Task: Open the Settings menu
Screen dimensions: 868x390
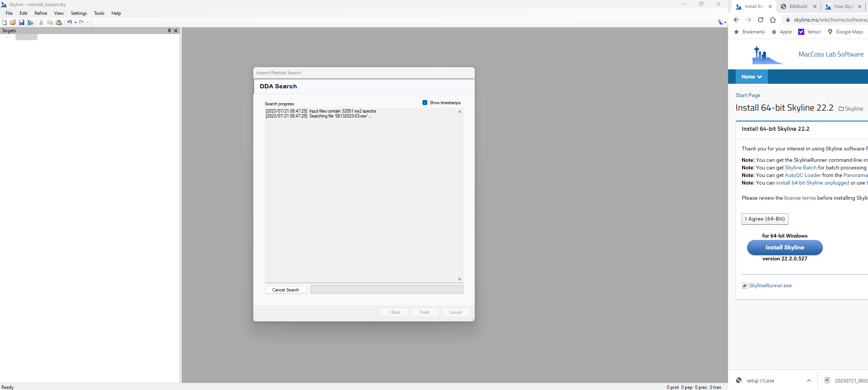Action: pos(79,13)
